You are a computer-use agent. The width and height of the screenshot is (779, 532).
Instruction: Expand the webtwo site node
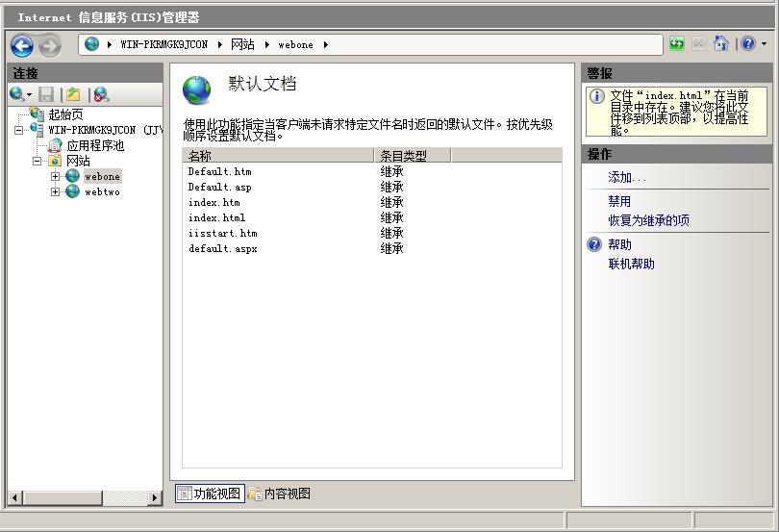(x=55, y=191)
